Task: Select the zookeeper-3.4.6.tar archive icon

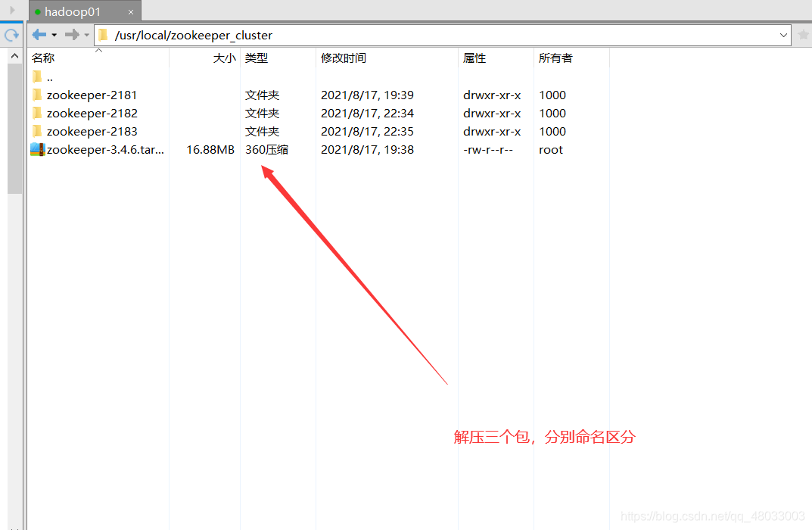Action: (x=38, y=149)
